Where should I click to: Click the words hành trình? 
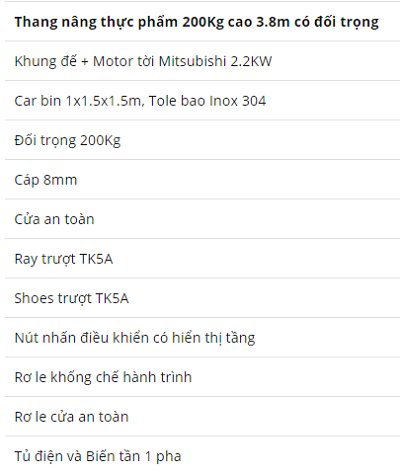[x=157, y=377]
